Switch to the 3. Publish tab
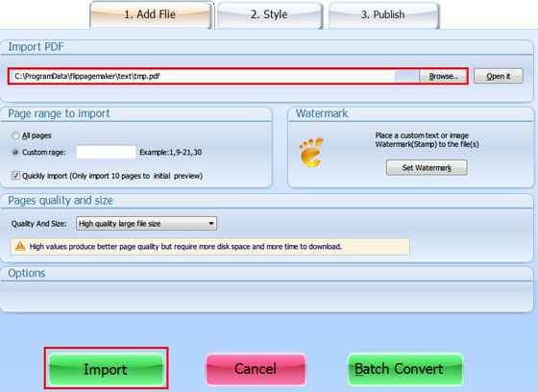 coord(383,14)
